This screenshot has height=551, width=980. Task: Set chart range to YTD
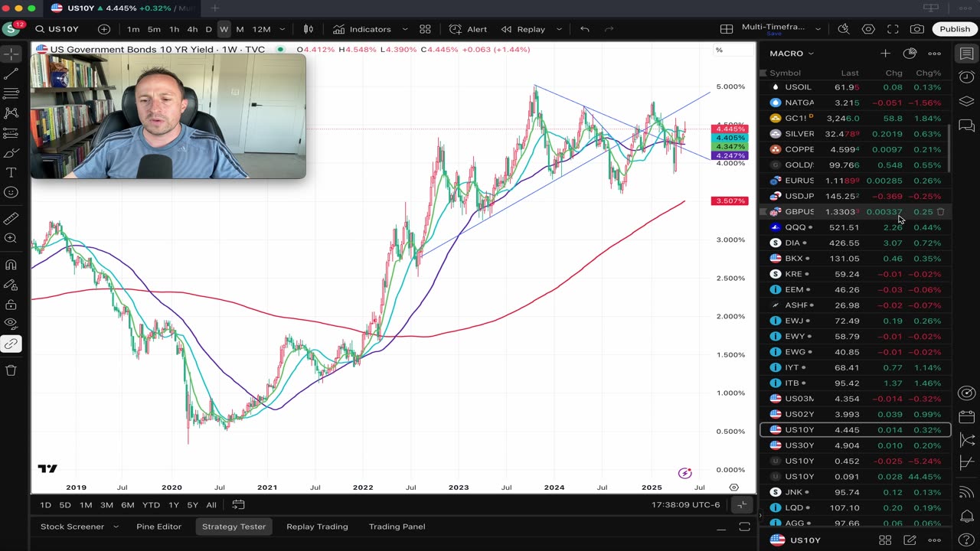tap(151, 505)
